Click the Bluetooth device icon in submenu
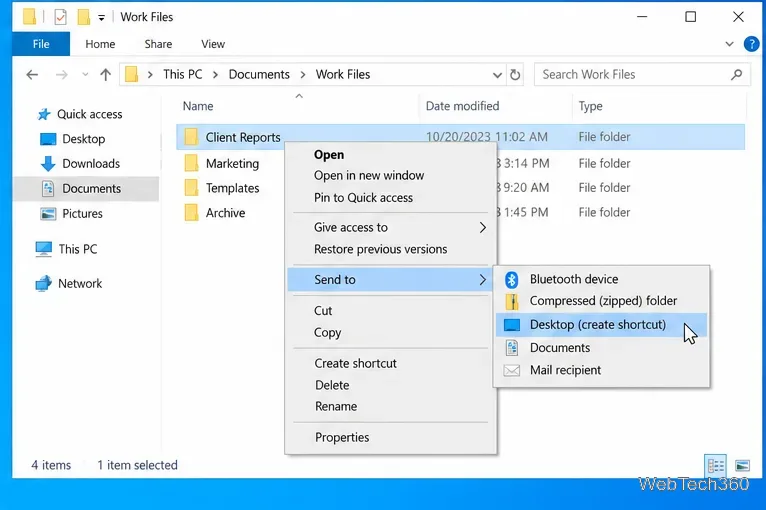 [x=511, y=279]
